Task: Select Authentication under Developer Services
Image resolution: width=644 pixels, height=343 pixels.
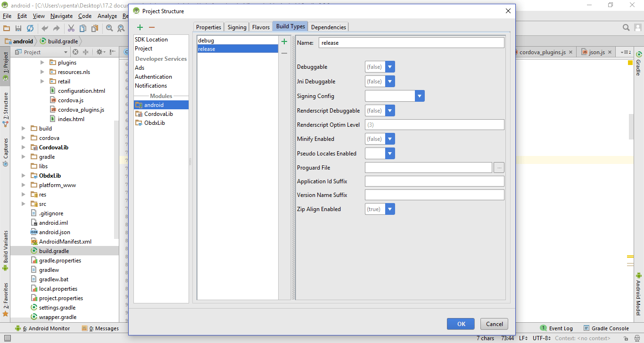Action: click(x=161, y=77)
